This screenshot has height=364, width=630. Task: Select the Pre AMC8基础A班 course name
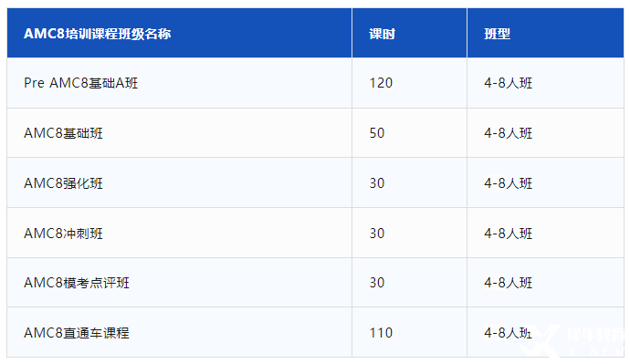tap(80, 83)
